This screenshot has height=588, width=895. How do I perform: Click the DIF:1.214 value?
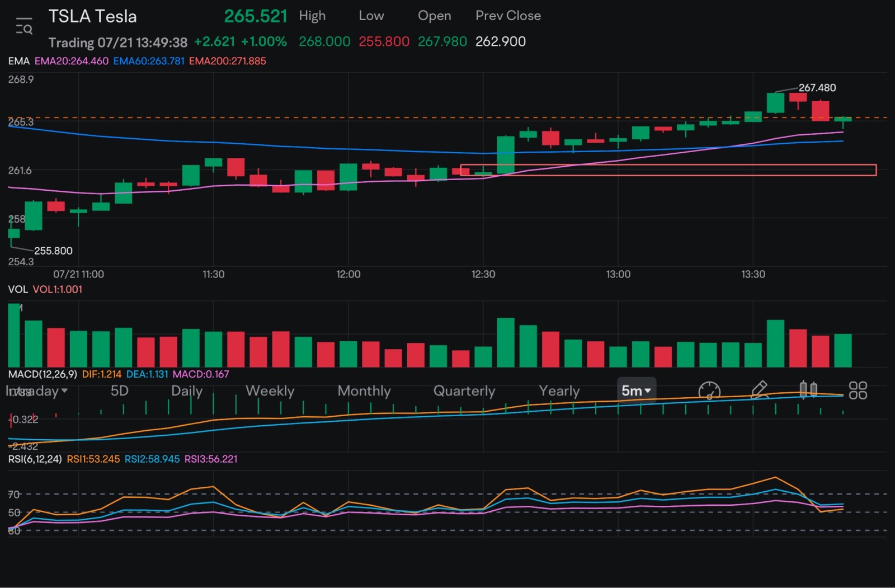tap(102, 374)
